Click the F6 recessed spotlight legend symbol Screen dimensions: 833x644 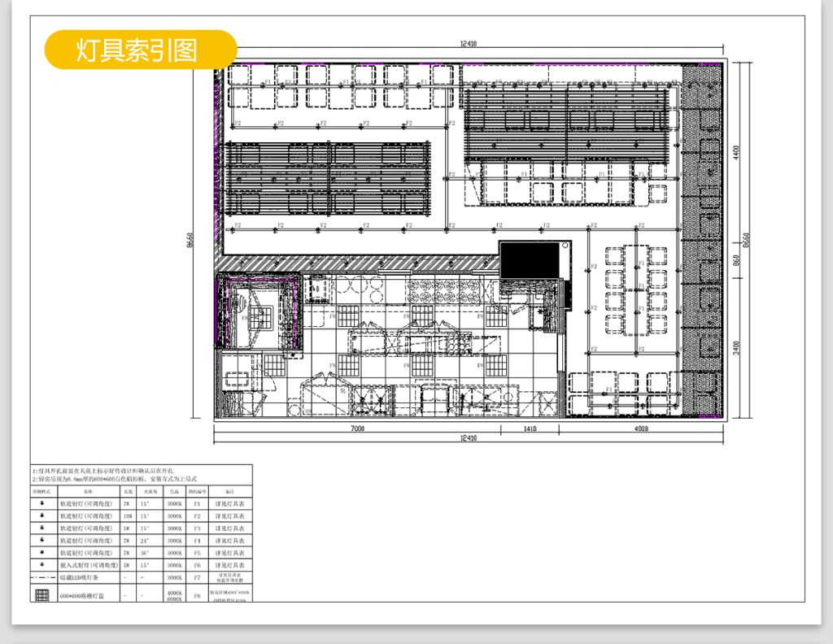[42, 564]
